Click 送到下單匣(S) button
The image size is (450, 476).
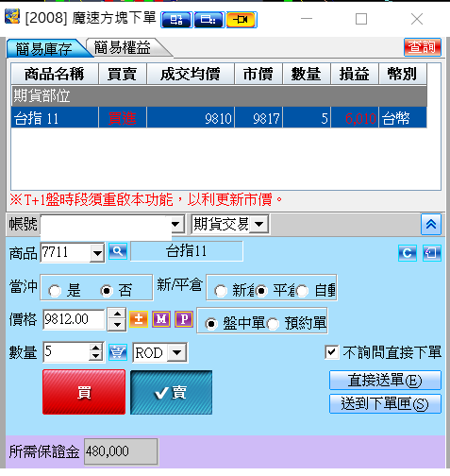385,404
